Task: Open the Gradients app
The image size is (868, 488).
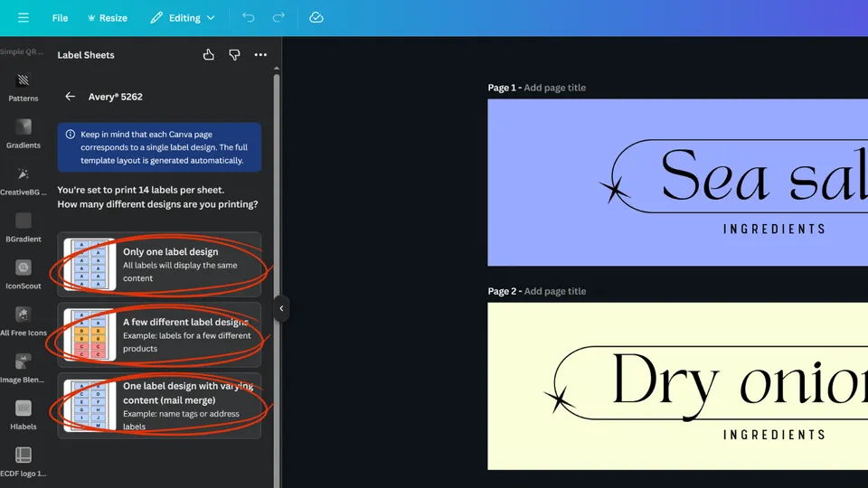Action: click(24, 135)
